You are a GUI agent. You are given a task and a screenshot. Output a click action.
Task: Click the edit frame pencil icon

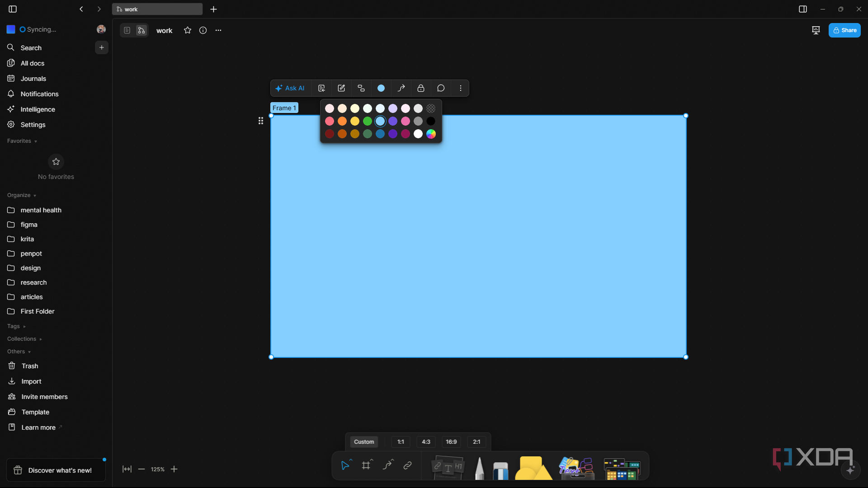[341, 88]
